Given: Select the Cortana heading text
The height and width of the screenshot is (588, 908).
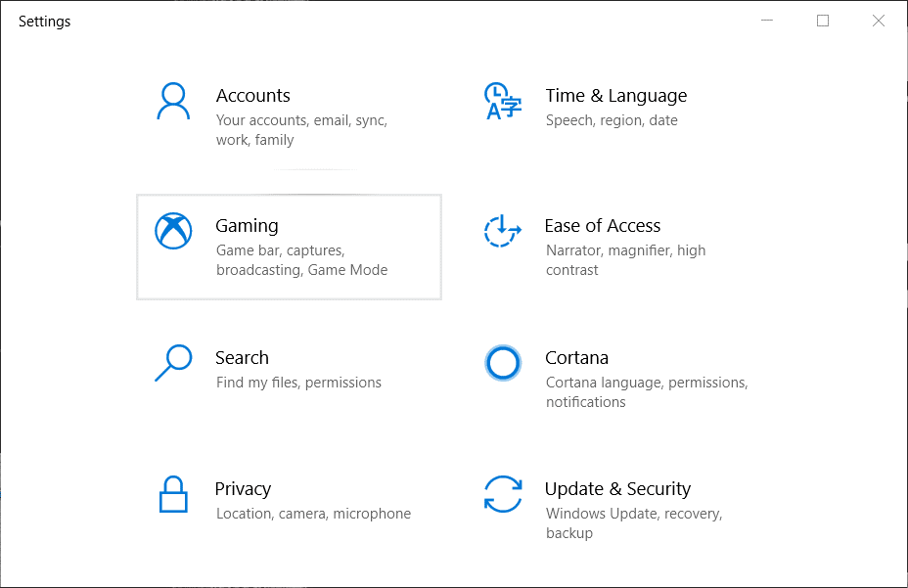Looking at the screenshot, I should (576, 358).
